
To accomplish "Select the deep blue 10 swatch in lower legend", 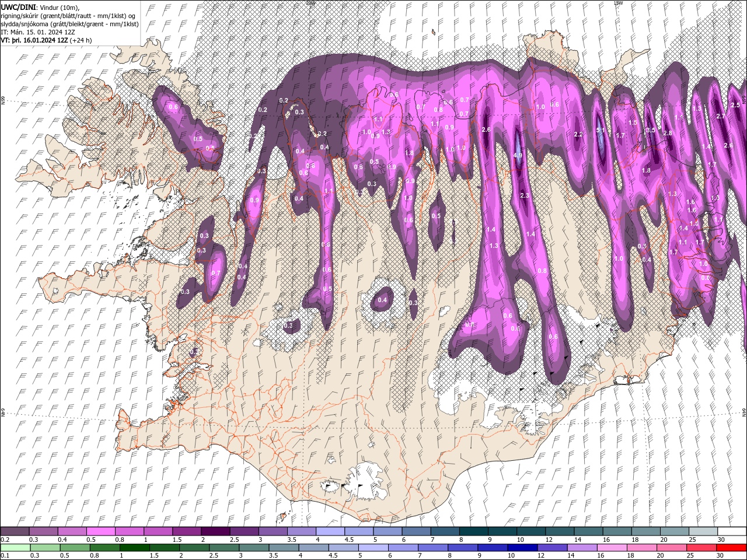I will click(522, 548).
